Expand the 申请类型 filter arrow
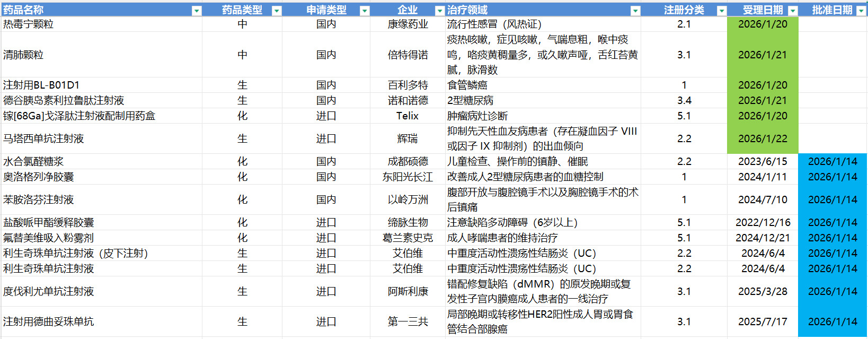The image size is (868, 339). [x=364, y=11]
